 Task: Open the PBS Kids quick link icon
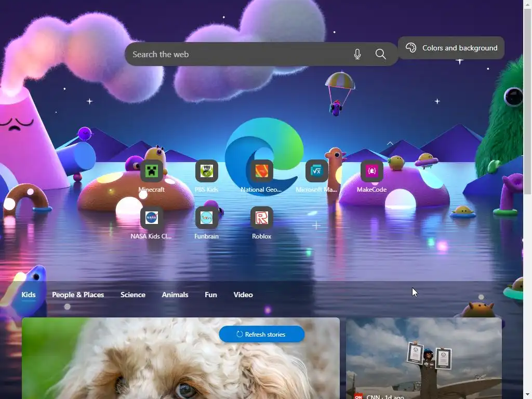click(207, 171)
